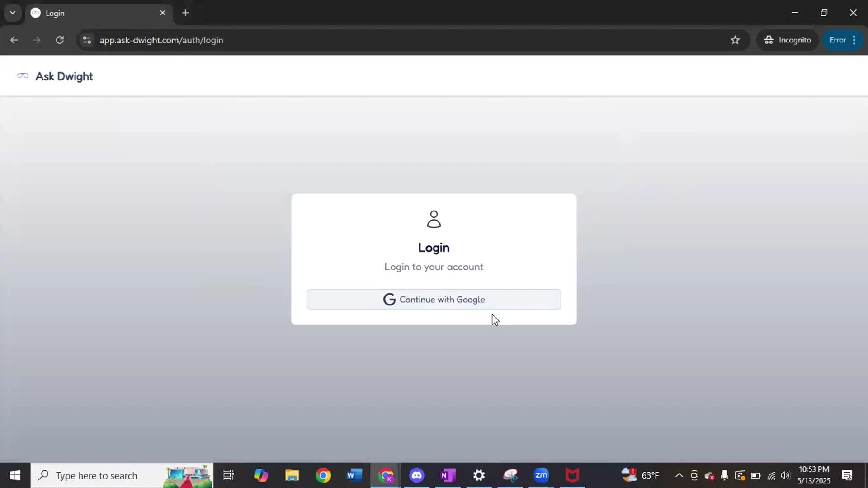Reload the login page
The height and width of the screenshot is (488, 868).
tap(60, 40)
